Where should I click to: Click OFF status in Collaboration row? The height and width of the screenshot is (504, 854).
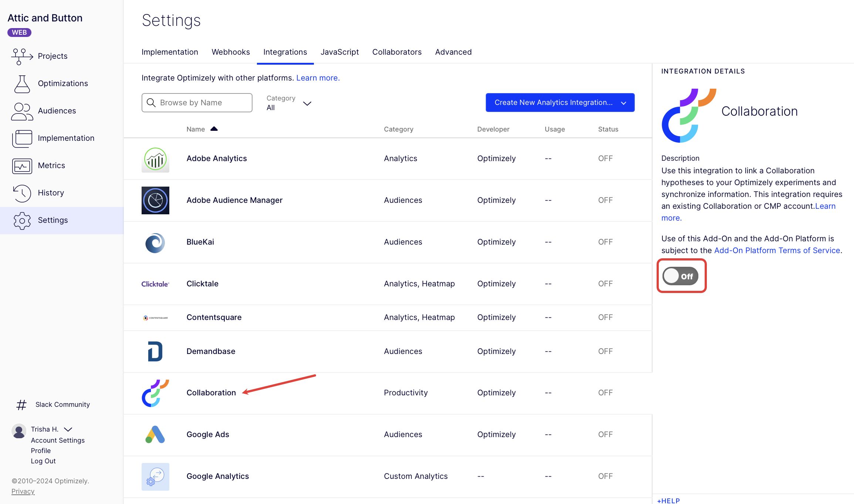pyautogui.click(x=606, y=393)
